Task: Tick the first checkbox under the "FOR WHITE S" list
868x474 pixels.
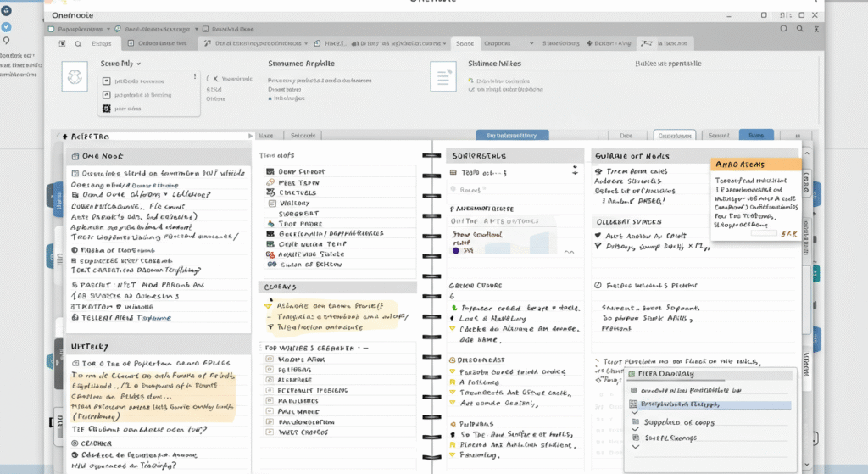Action: point(270,360)
